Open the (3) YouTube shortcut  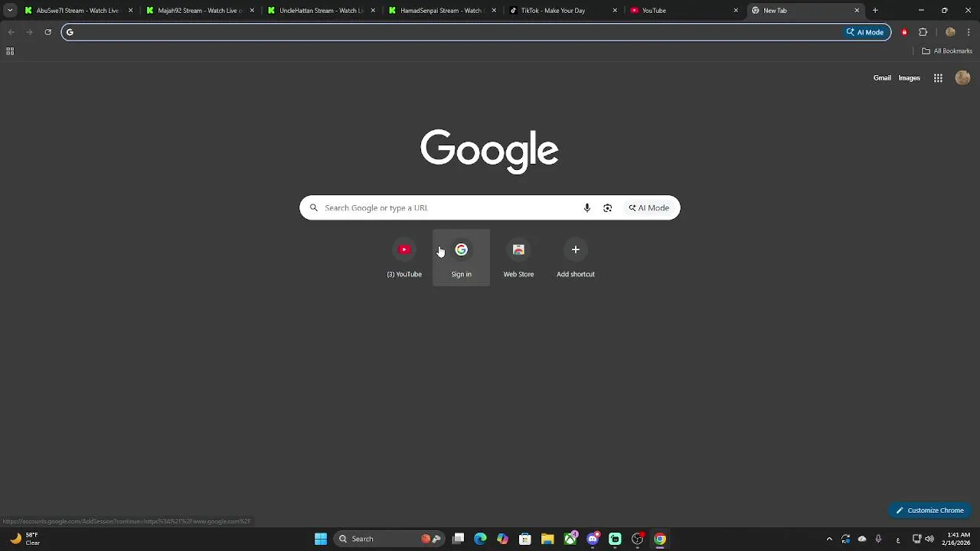[404, 258]
